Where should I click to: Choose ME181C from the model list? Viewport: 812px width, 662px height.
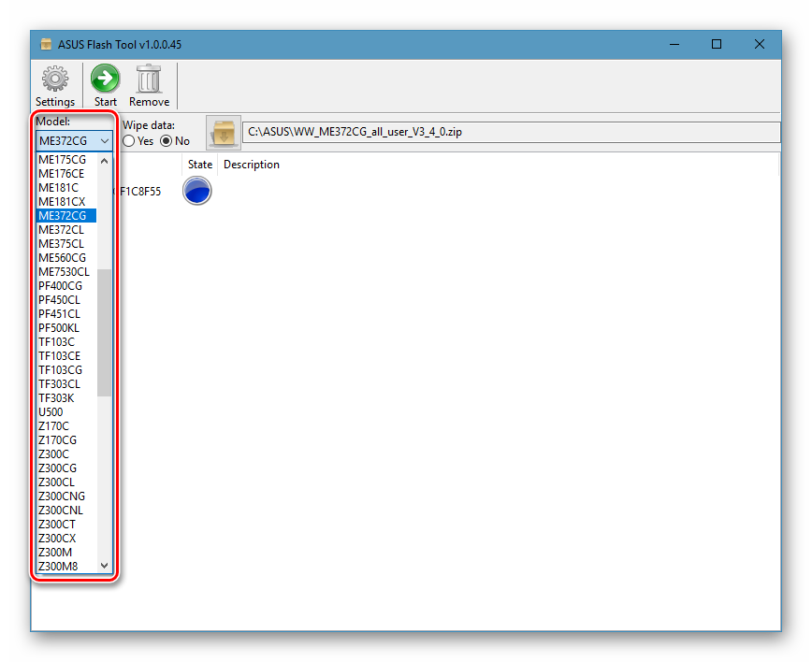point(66,187)
